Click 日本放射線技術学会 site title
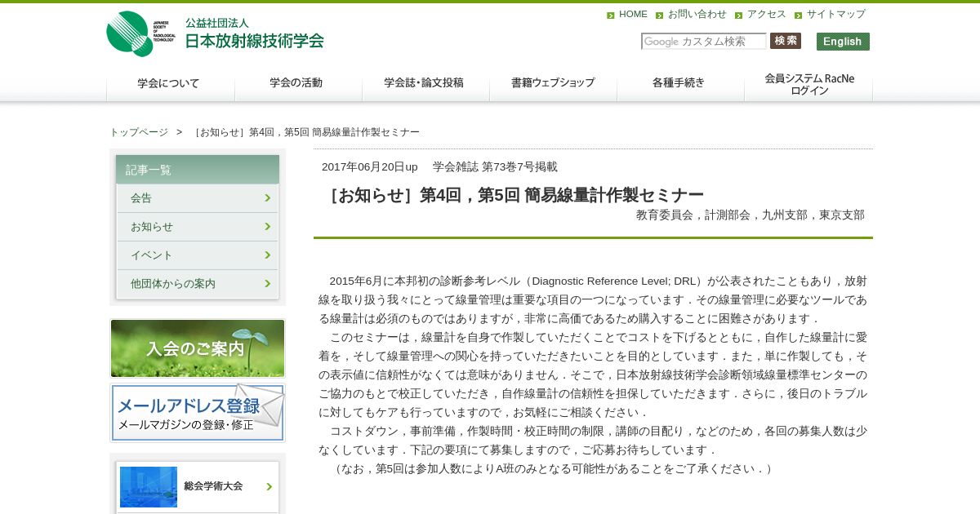The height and width of the screenshot is (514, 980). point(254,40)
